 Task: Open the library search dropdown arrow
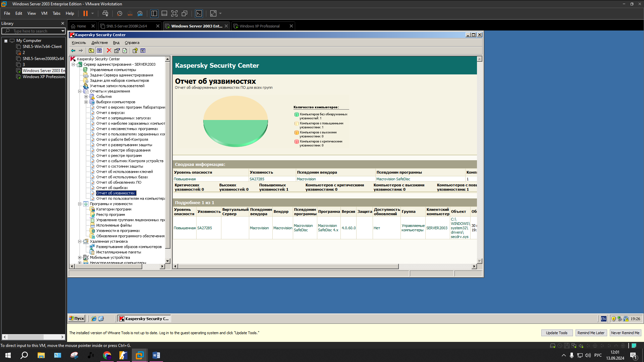coord(63,31)
